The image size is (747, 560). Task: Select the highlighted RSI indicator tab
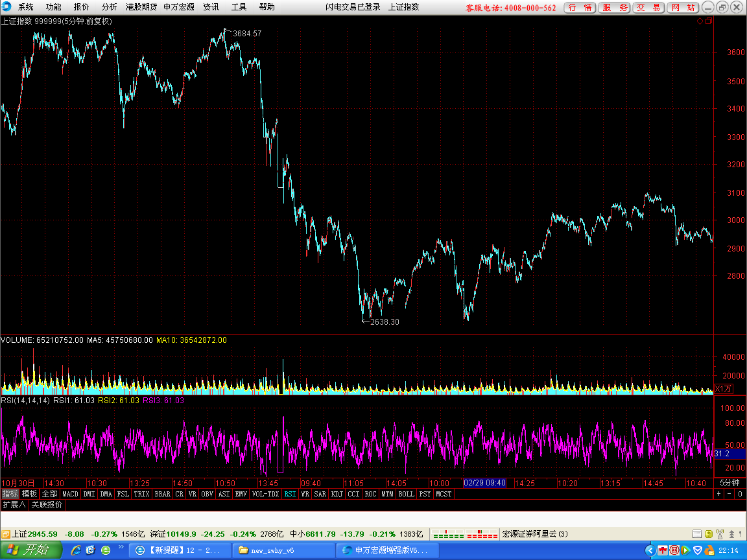[290, 494]
